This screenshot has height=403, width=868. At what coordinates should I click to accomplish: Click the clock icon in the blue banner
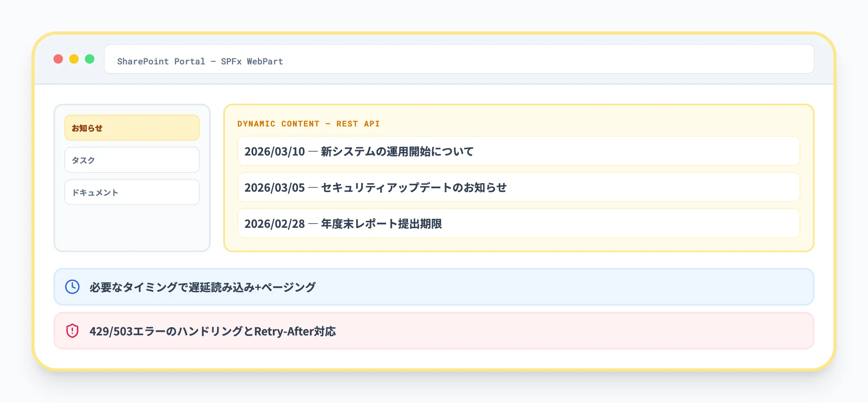[x=72, y=287]
